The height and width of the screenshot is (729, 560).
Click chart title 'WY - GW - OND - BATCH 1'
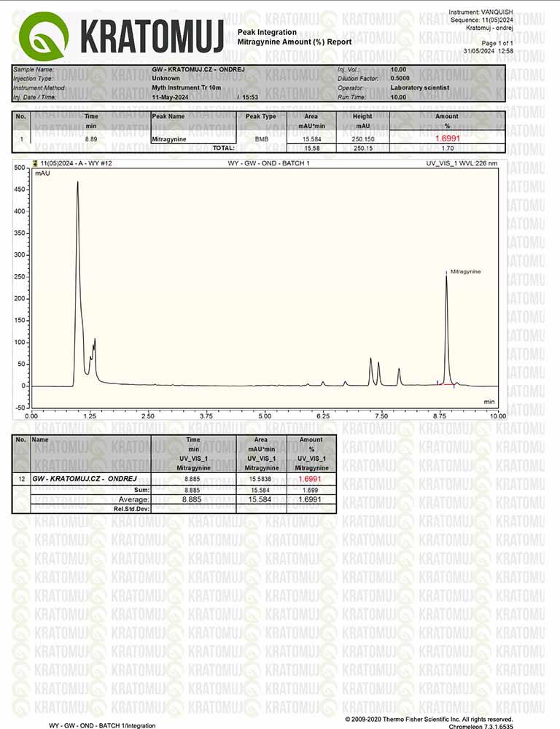[268, 163]
